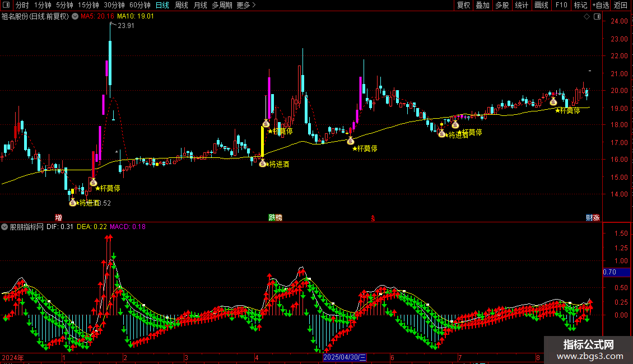The height and width of the screenshot is (364, 633).
Task: Open the 股朋指标网 indicator dropdown arrow
Action: (x=4, y=227)
